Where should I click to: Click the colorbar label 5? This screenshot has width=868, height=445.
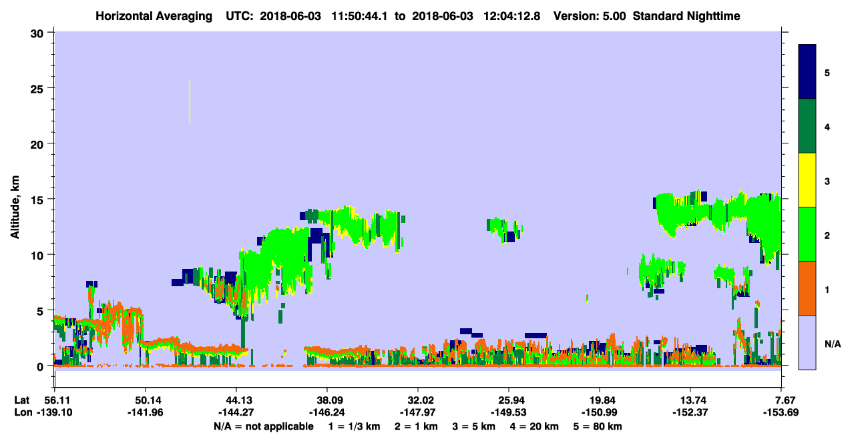[x=827, y=72]
